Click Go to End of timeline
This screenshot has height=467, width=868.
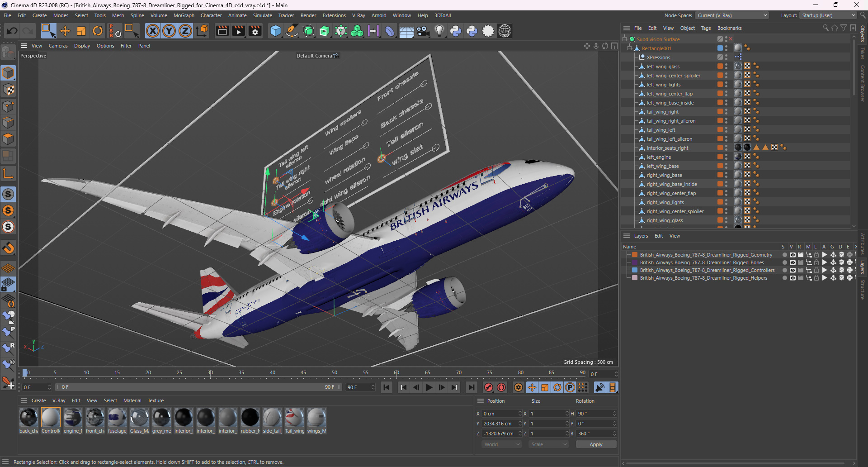click(x=471, y=387)
